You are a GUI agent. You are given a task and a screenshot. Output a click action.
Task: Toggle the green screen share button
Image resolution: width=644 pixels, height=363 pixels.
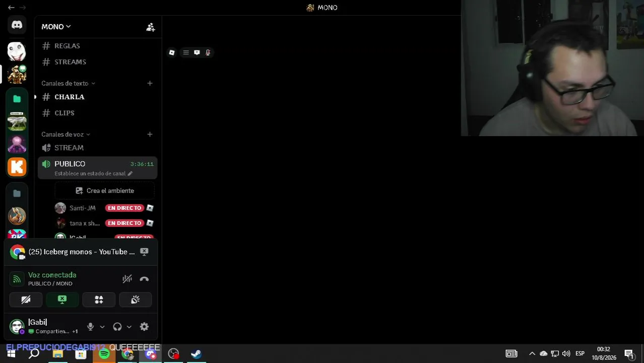tap(62, 299)
